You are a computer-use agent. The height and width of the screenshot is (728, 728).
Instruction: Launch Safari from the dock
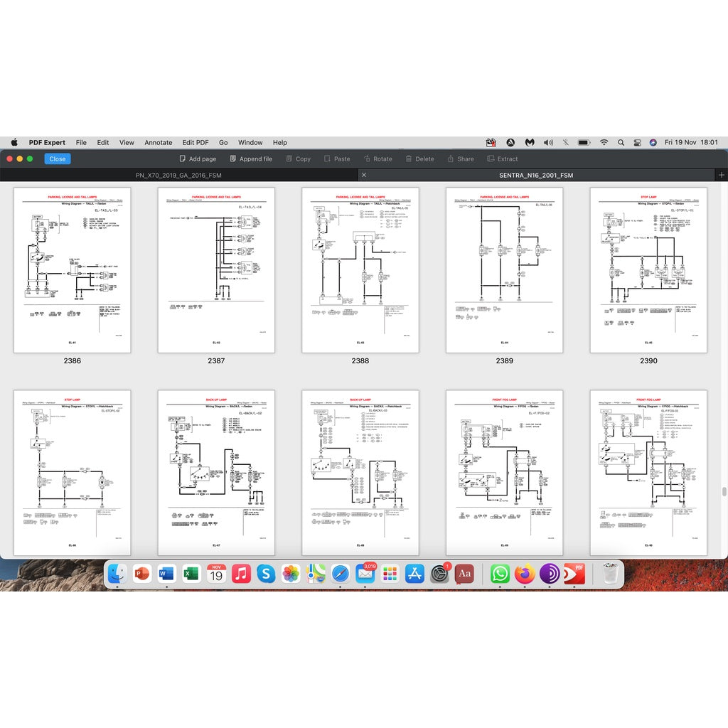coord(340,573)
